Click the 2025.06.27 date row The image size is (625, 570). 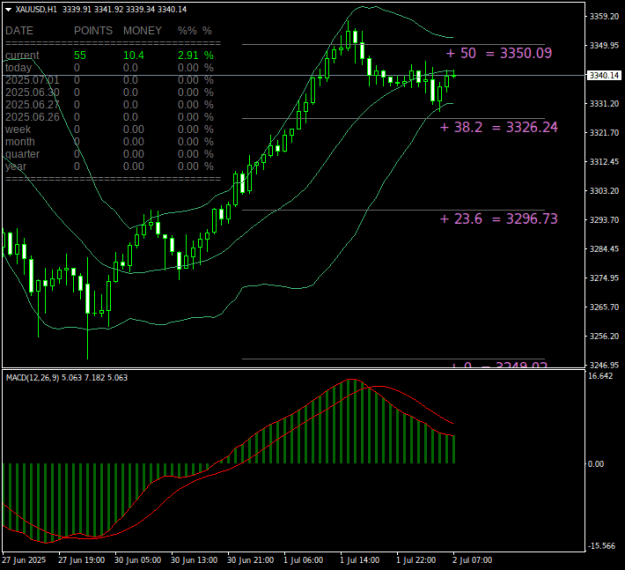tap(110, 105)
